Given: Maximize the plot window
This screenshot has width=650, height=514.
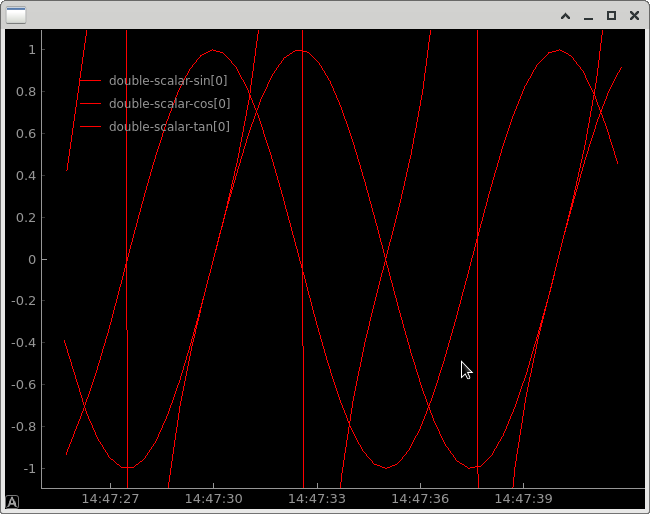Looking at the screenshot, I should (x=611, y=16).
